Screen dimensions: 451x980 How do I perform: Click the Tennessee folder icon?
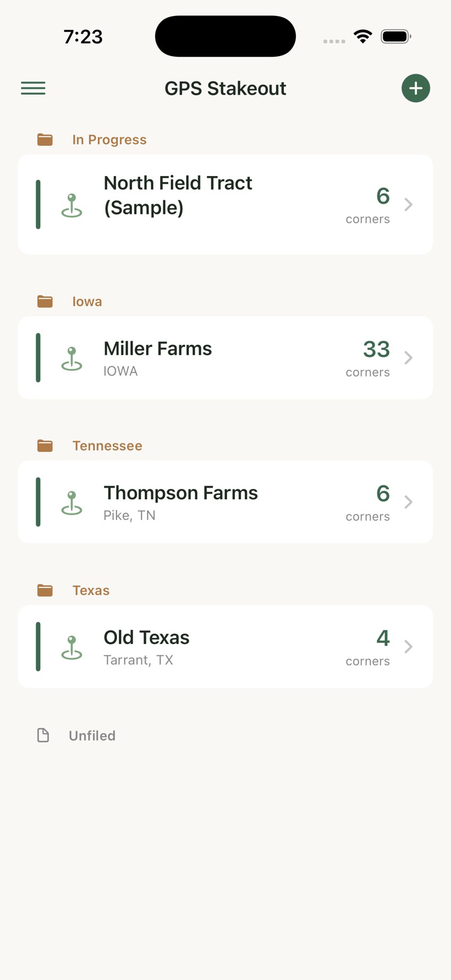tap(45, 445)
